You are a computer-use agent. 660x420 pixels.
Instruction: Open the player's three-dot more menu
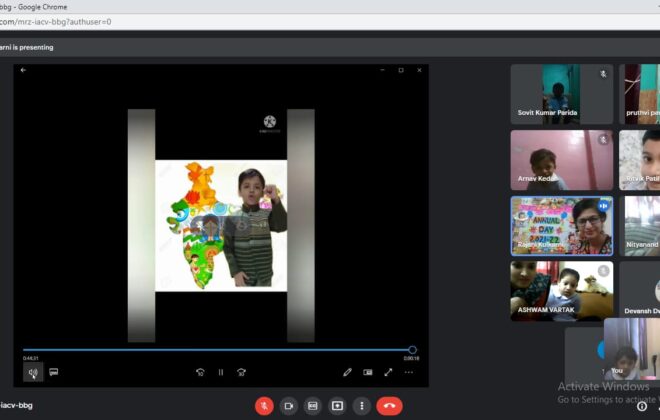pyautogui.click(x=409, y=372)
